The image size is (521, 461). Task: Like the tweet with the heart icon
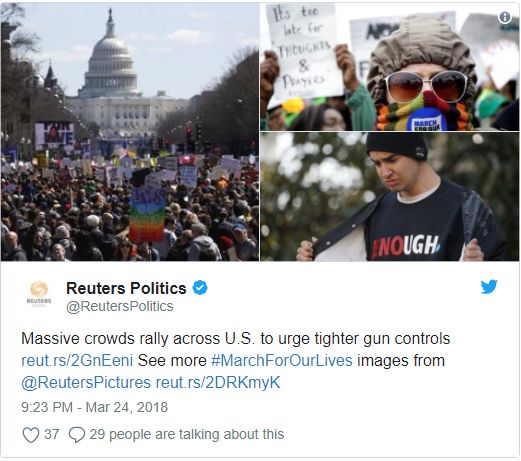click(31, 435)
